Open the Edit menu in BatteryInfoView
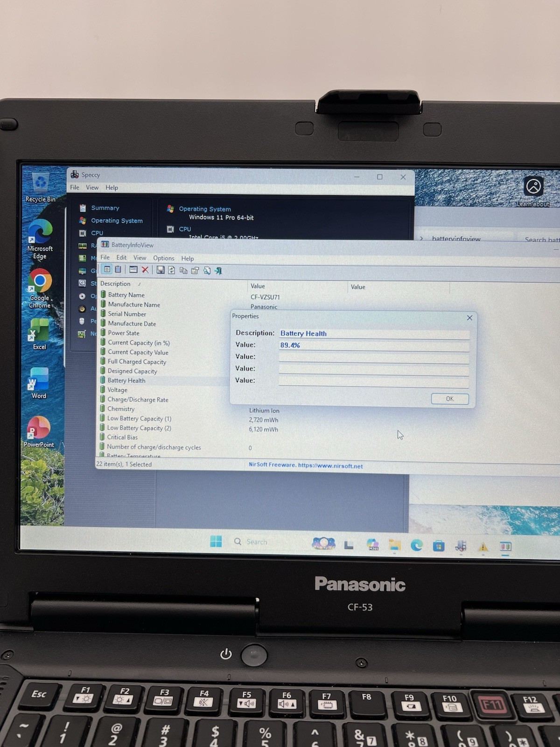 pyautogui.click(x=121, y=257)
